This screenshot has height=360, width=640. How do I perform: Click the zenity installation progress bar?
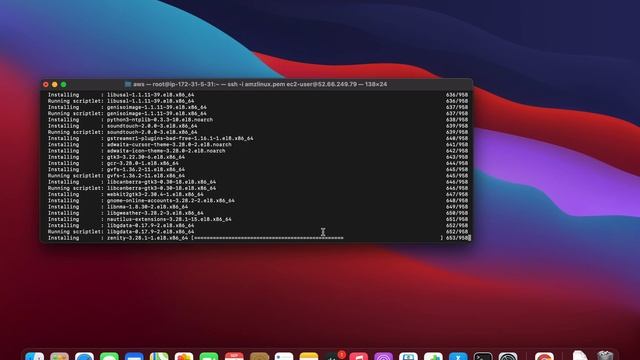click(318, 238)
